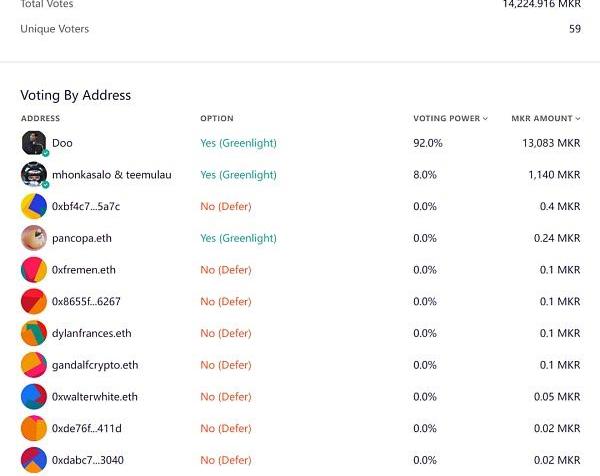
Task: Click the 0xde76f...411d identicon
Action: (x=33, y=428)
